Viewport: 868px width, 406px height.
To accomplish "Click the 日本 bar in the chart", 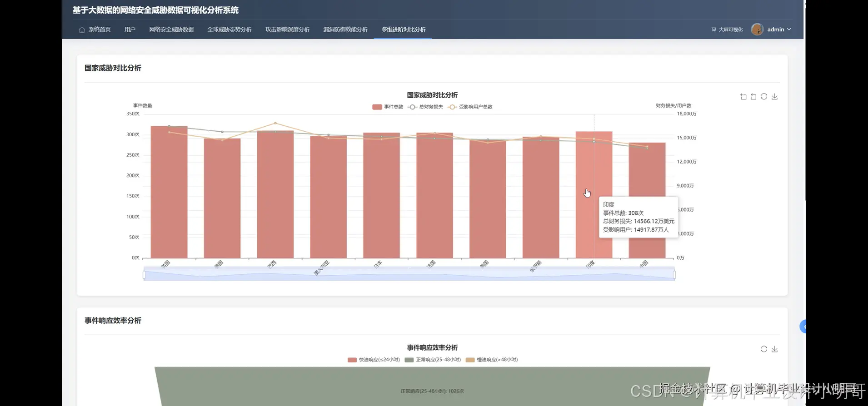I will 381,195.
